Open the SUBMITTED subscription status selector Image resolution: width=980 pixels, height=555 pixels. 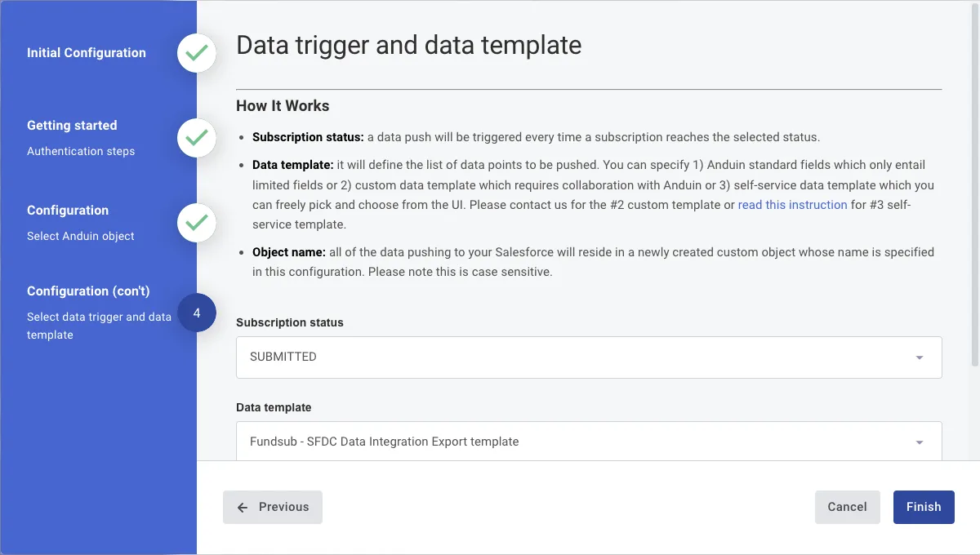click(x=589, y=357)
